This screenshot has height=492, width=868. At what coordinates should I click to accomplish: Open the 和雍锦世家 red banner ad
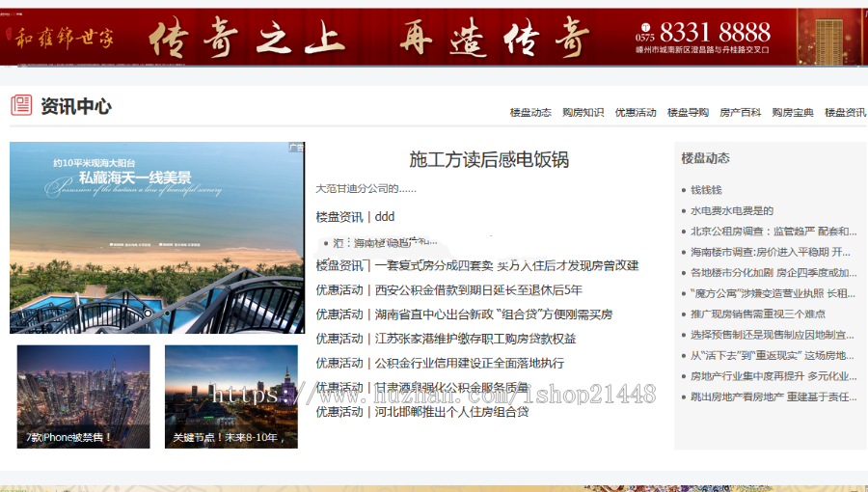434,37
